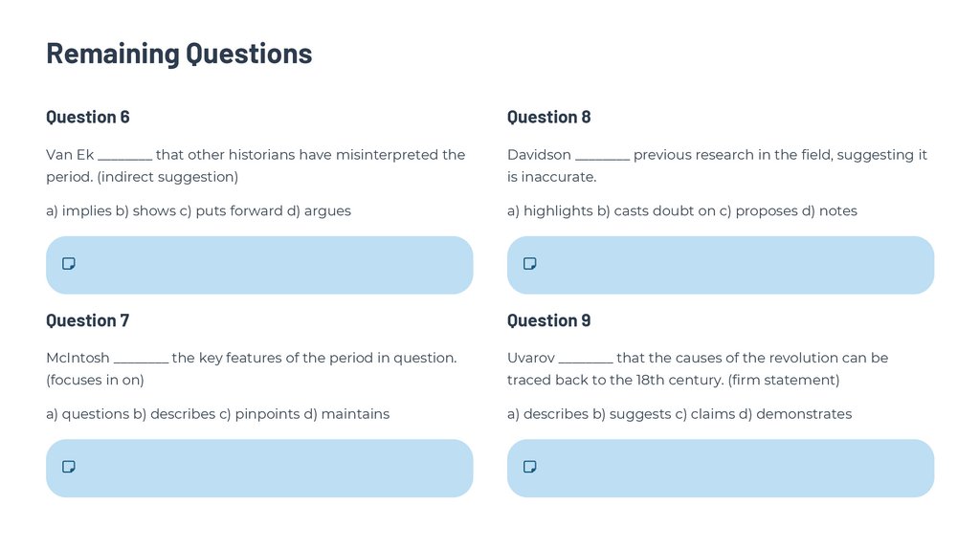
Task: Click the note icon under Question 7
Action: (x=69, y=467)
